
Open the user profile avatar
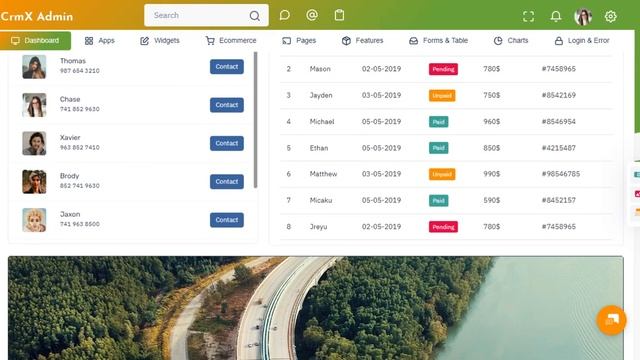click(x=583, y=17)
